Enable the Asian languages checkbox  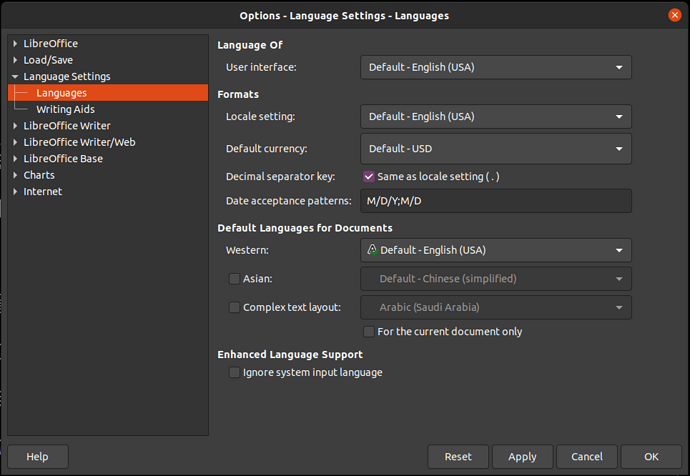(x=235, y=279)
